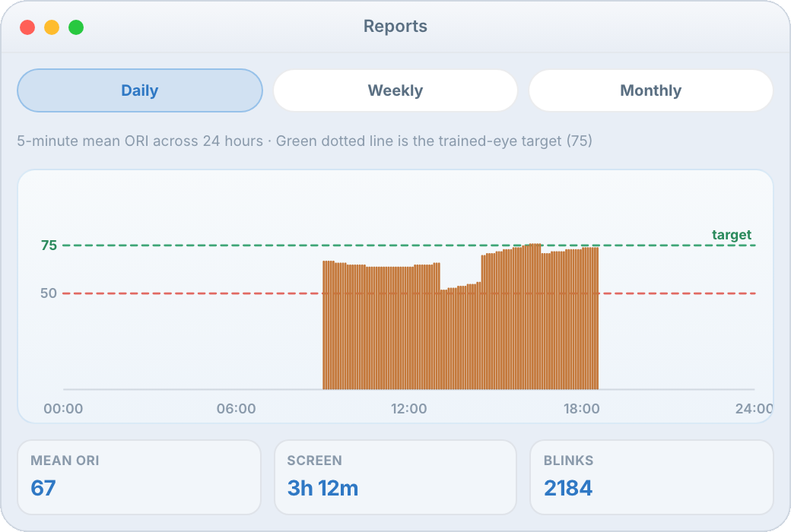The height and width of the screenshot is (532, 791).
Task: Click the SCREEN card heading
Action: (314, 461)
